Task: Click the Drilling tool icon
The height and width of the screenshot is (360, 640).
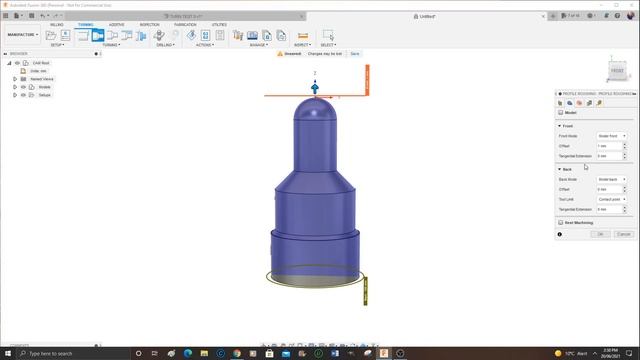Action: coord(159,36)
